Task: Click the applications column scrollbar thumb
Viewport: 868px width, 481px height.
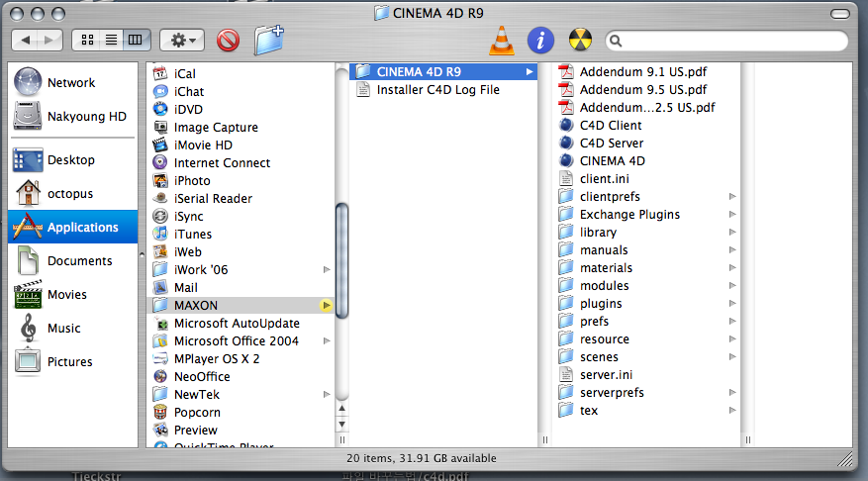Action: [x=342, y=260]
